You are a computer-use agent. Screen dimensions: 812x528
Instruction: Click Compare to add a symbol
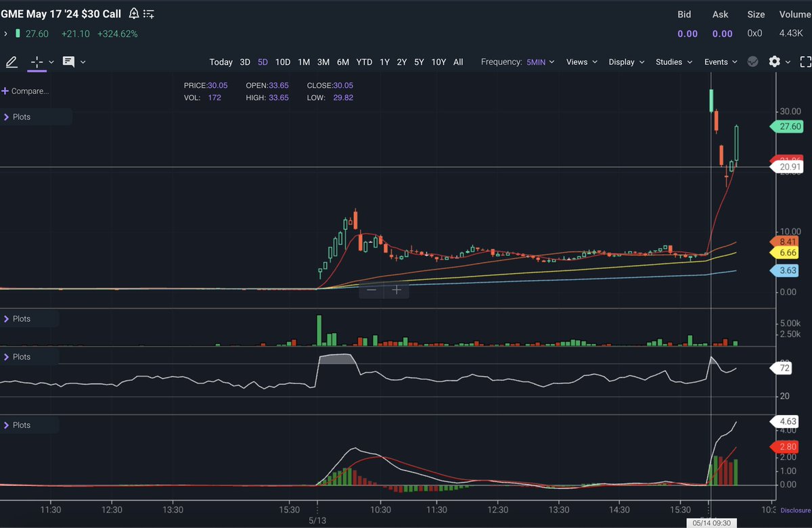point(26,91)
